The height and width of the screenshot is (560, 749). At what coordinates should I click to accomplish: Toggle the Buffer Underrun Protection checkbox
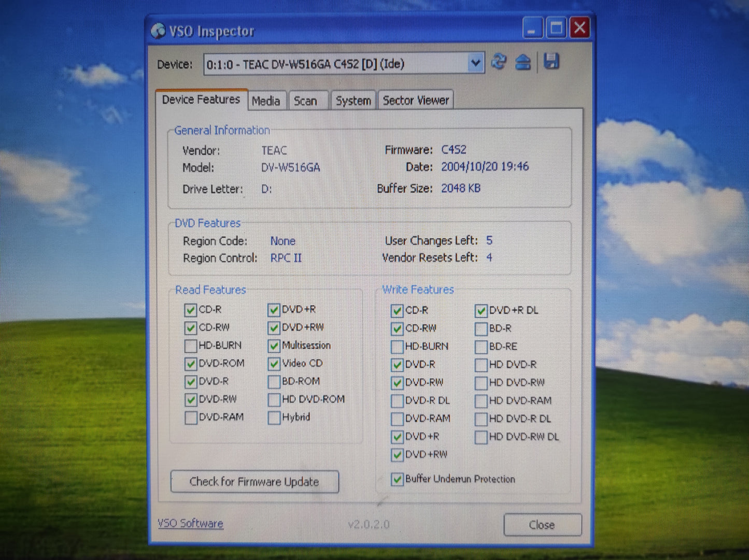click(397, 479)
